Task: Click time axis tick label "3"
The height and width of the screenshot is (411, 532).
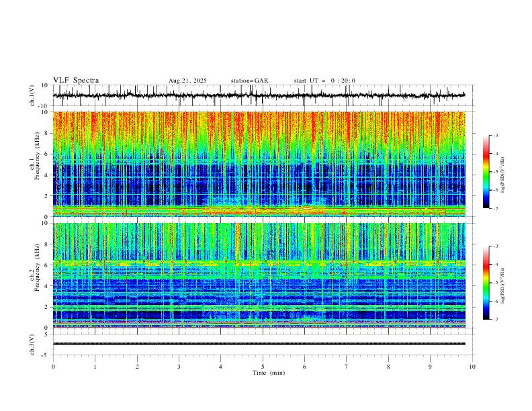Action: pyautogui.click(x=179, y=367)
